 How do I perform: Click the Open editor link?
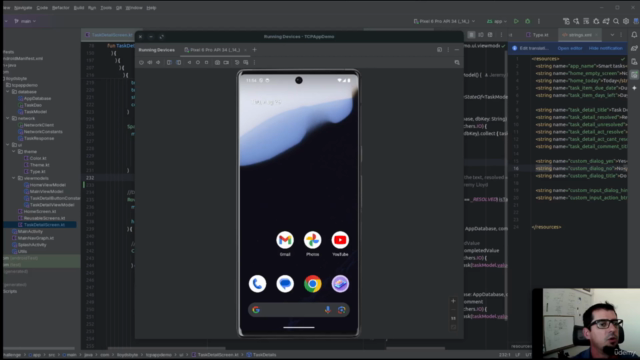570,48
